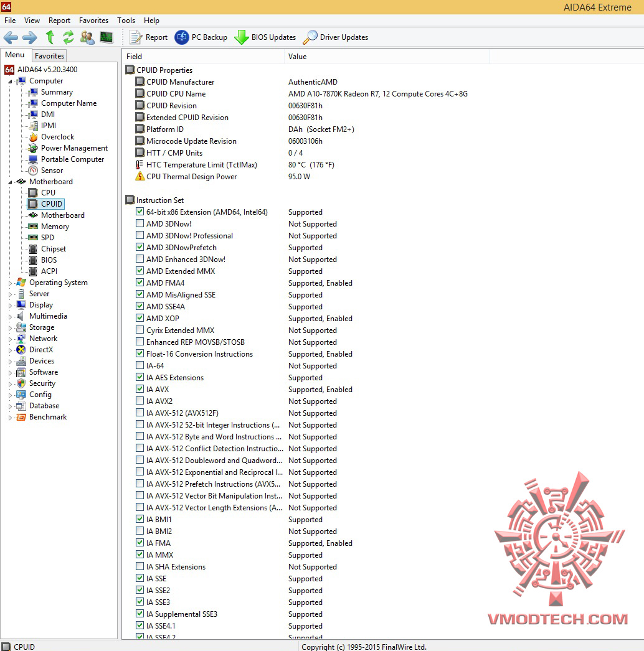Select the Database icon in tree

point(21,406)
